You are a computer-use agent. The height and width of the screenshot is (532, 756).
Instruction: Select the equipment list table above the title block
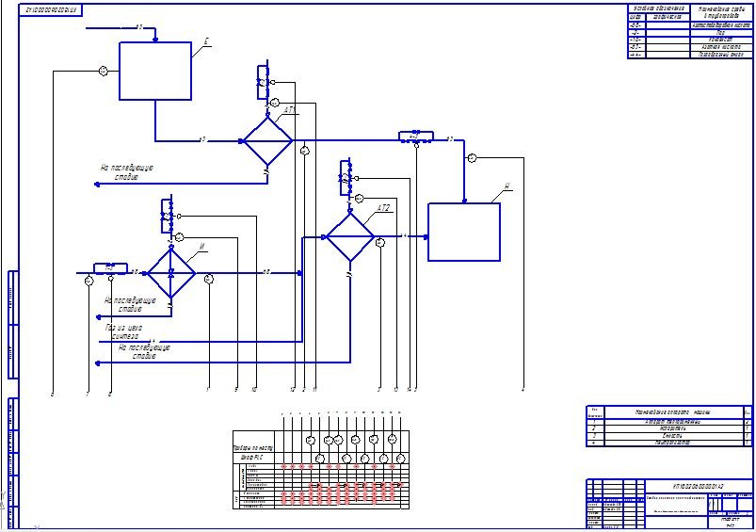pyautogui.click(x=668, y=427)
